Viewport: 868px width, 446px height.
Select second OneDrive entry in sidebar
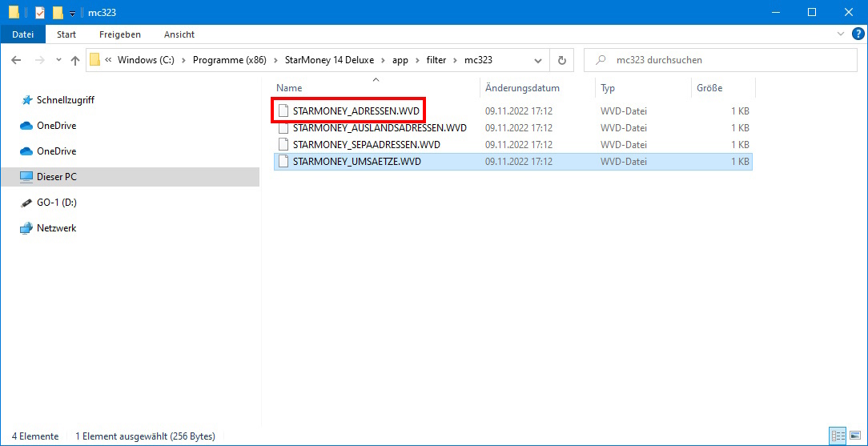pos(57,151)
